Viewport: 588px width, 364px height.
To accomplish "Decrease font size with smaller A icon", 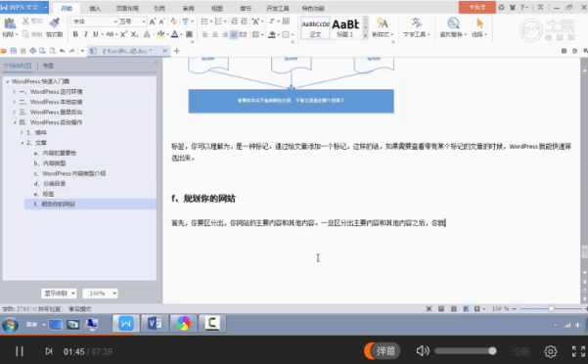I will click(x=162, y=22).
